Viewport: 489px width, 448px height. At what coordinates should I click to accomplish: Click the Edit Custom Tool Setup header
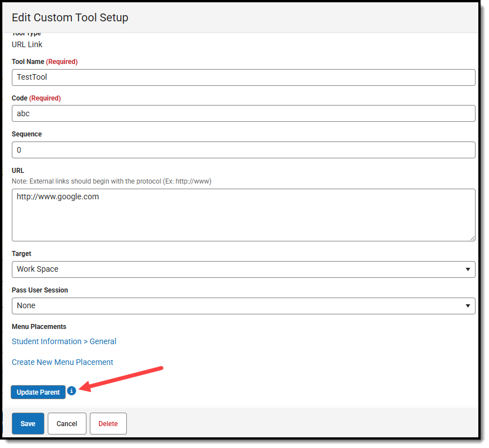click(x=70, y=17)
